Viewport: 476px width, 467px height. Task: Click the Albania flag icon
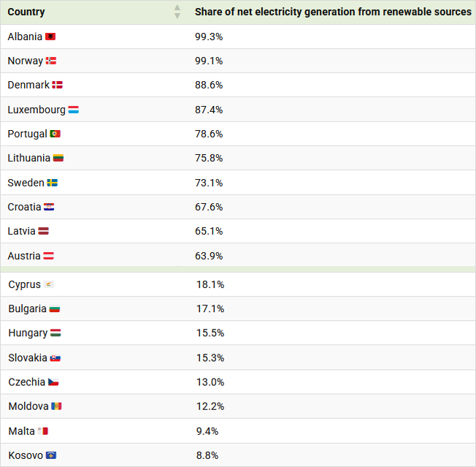(x=50, y=37)
